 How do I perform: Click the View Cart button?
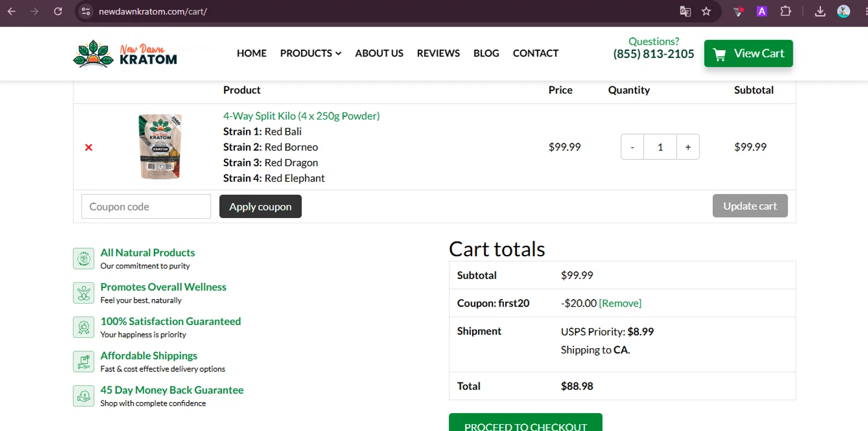[748, 53]
